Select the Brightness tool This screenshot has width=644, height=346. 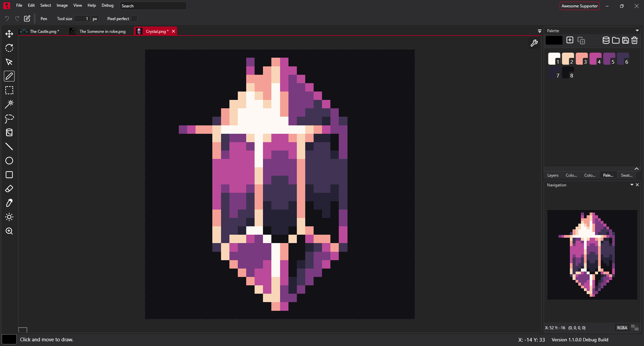9,217
